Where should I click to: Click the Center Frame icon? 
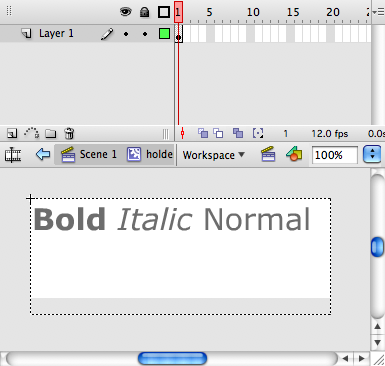pos(182,133)
